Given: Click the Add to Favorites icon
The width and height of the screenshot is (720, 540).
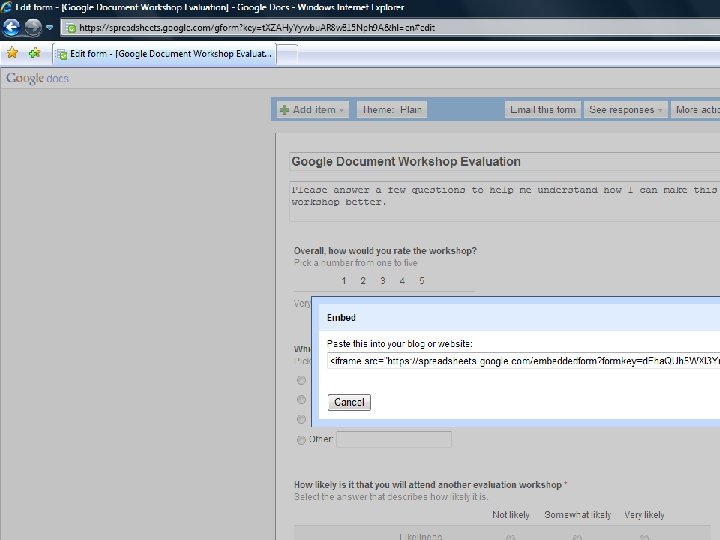Looking at the screenshot, I should click(34, 53).
